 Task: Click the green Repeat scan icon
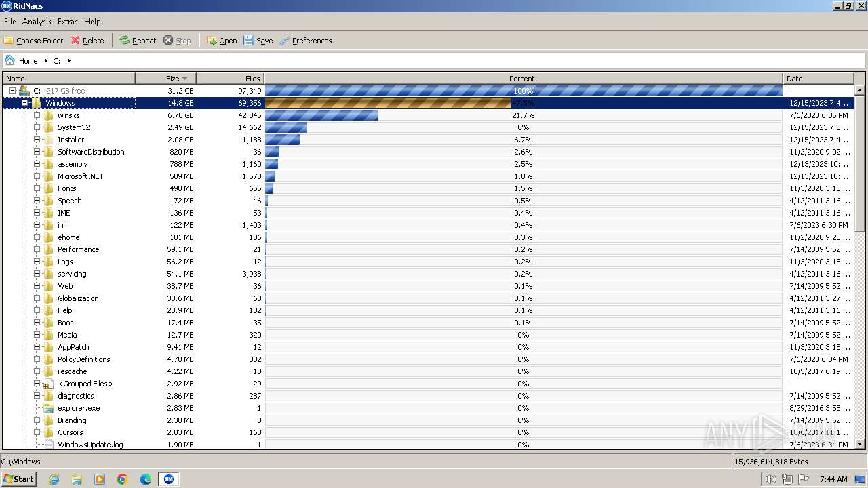coord(125,41)
